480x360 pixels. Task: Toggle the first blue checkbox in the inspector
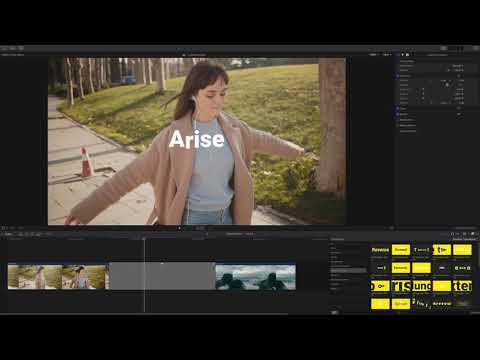398,76
